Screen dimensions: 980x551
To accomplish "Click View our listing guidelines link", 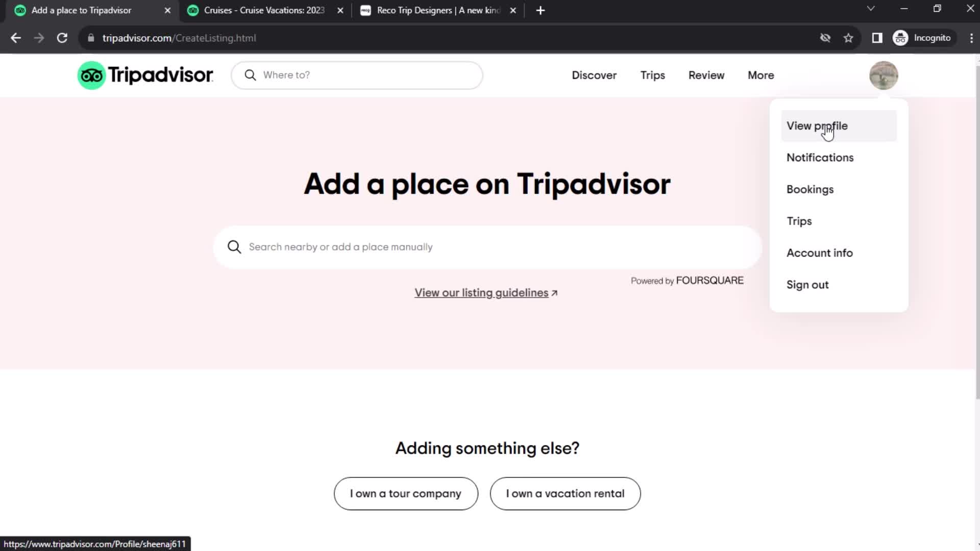I will click(x=486, y=293).
